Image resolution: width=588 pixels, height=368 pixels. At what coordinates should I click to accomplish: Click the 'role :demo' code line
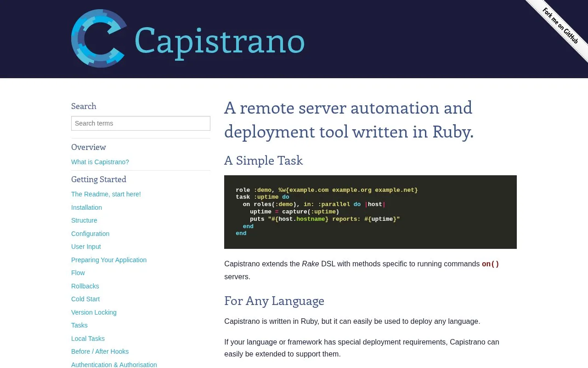coord(327,190)
